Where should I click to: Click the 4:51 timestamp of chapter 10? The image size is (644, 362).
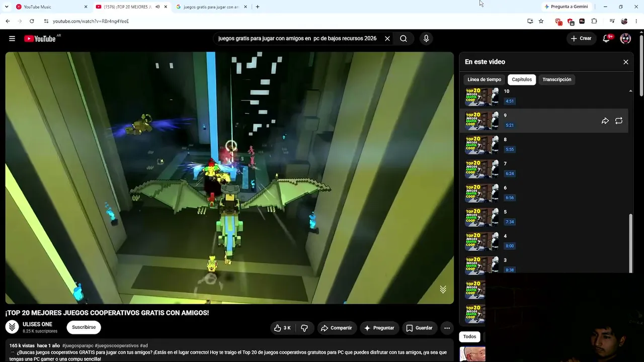click(510, 101)
